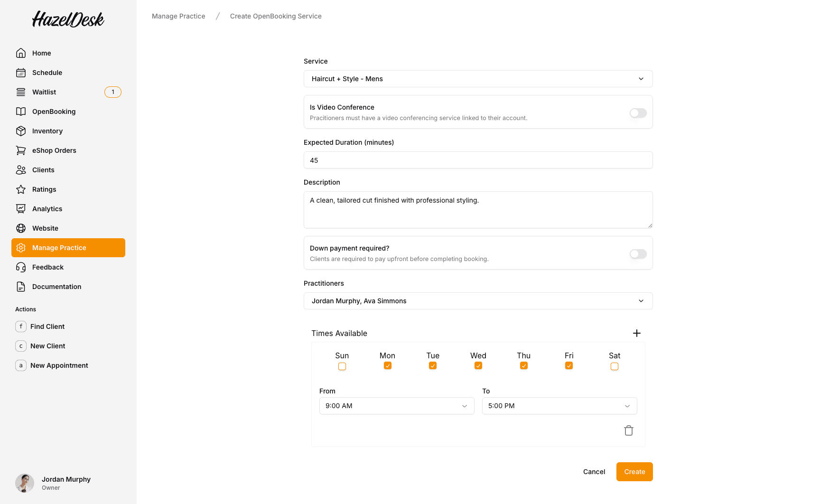Click the Create button
Screen dimensions: 820x504
click(x=634, y=472)
